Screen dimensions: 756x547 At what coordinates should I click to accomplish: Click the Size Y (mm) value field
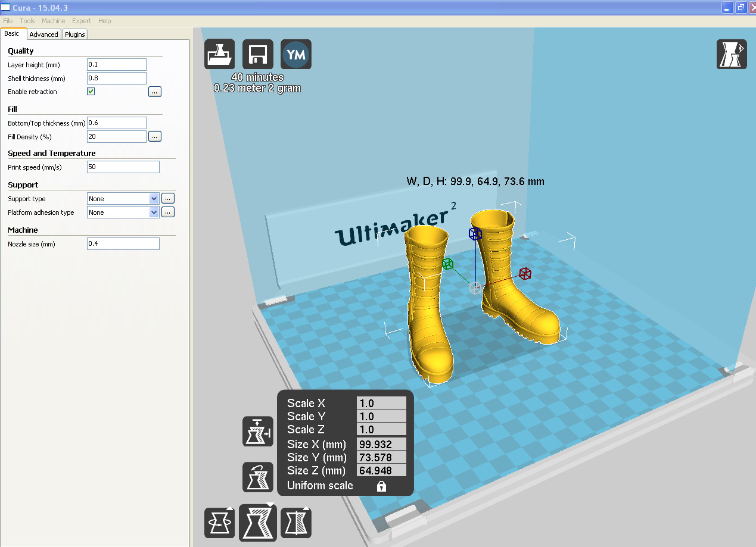point(381,457)
